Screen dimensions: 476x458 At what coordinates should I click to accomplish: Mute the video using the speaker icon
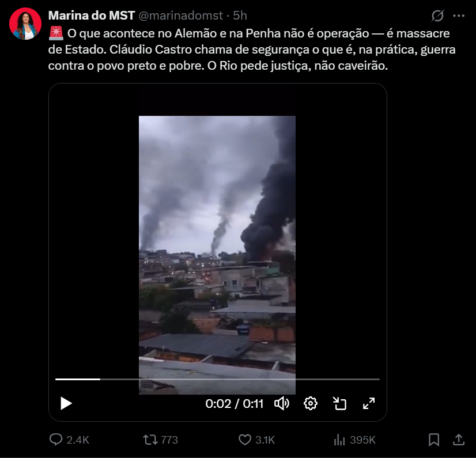[x=282, y=403]
